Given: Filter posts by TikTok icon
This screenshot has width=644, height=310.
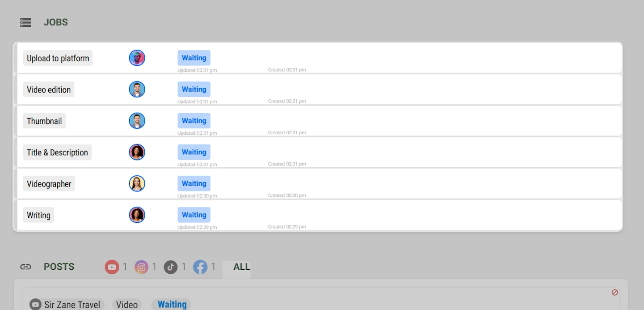Looking at the screenshot, I should [x=171, y=267].
